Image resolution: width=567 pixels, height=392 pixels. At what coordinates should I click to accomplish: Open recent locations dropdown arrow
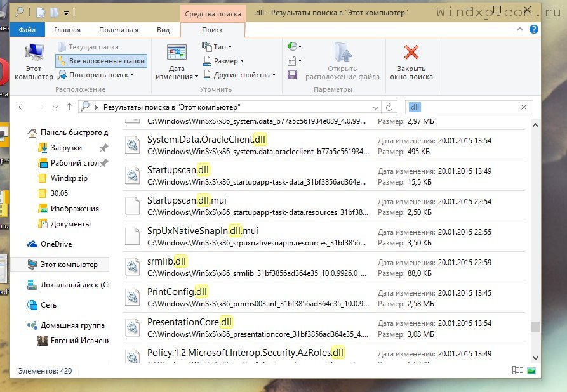point(55,107)
